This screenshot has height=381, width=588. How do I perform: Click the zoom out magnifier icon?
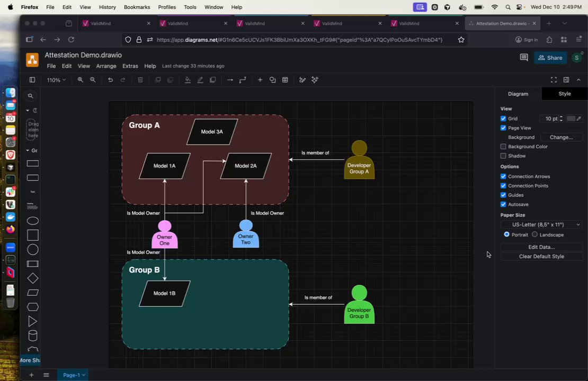pyautogui.click(x=93, y=80)
